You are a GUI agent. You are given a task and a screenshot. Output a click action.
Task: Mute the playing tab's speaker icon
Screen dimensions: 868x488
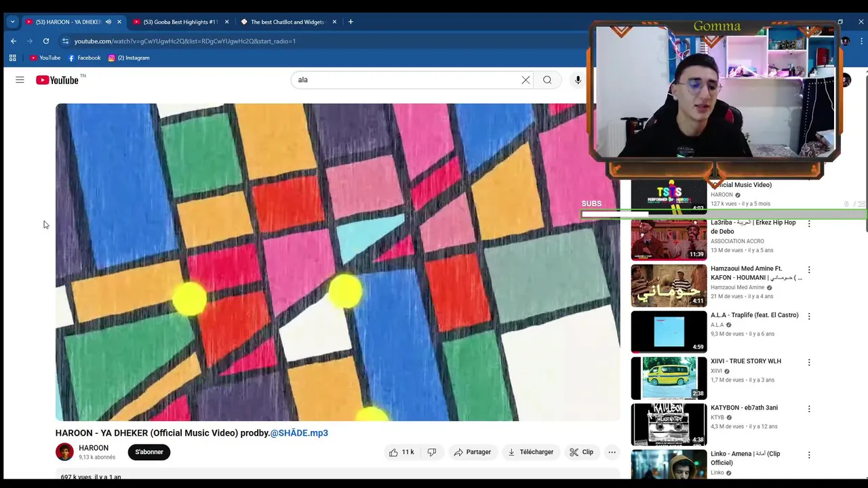tap(108, 22)
